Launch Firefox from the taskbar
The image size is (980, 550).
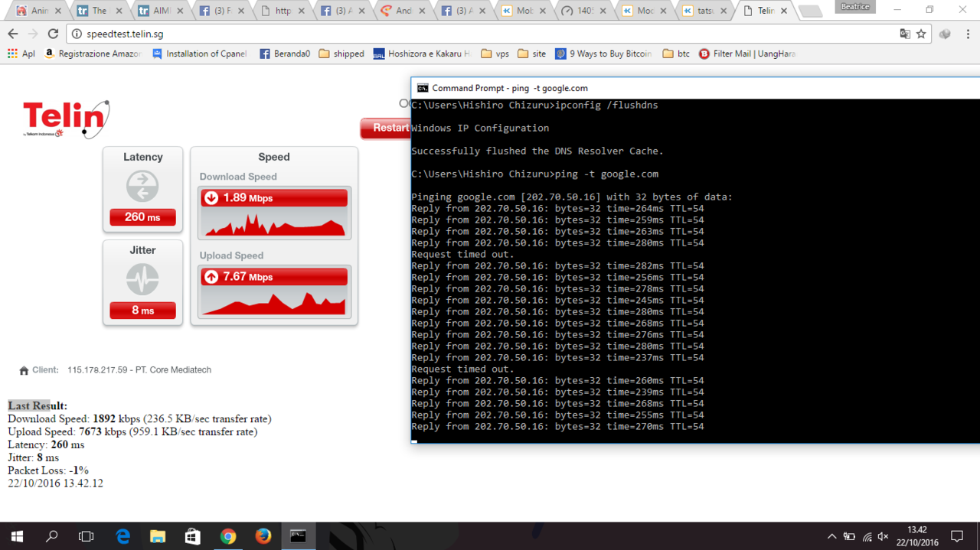263,536
